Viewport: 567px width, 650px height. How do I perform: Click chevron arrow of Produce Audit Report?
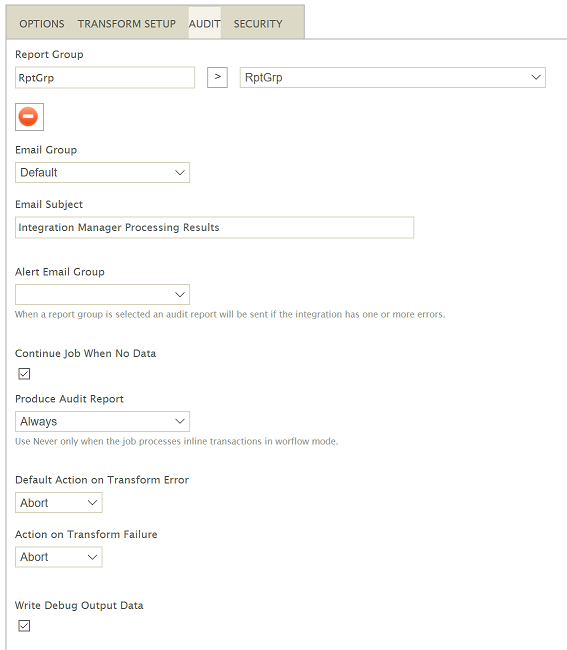[179, 421]
